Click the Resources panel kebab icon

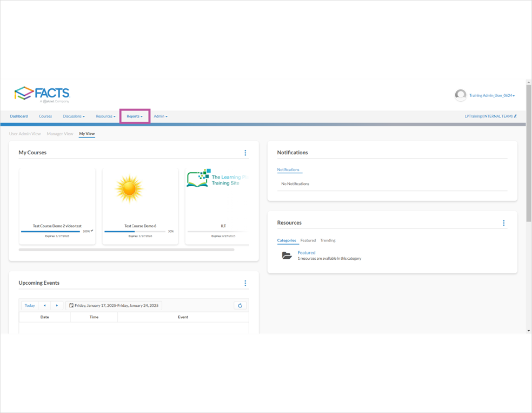pyautogui.click(x=504, y=222)
